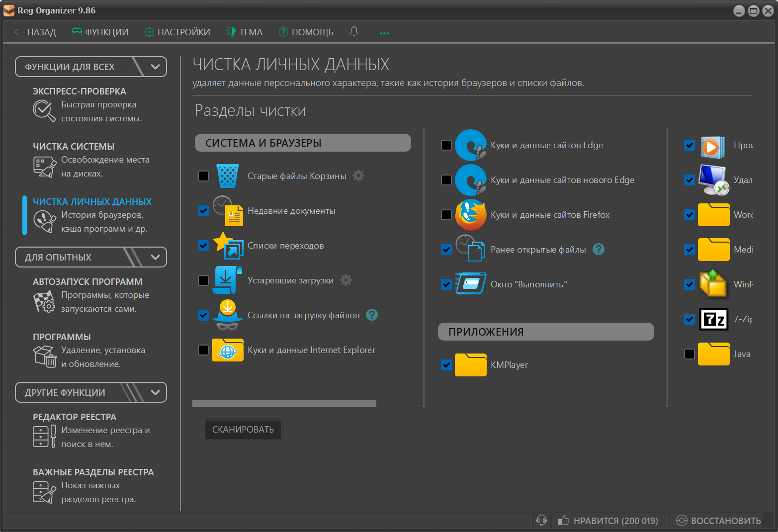Screen dimensions: 778x532
Task: Click the Firefox cookies icon
Action: (x=470, y=215)
